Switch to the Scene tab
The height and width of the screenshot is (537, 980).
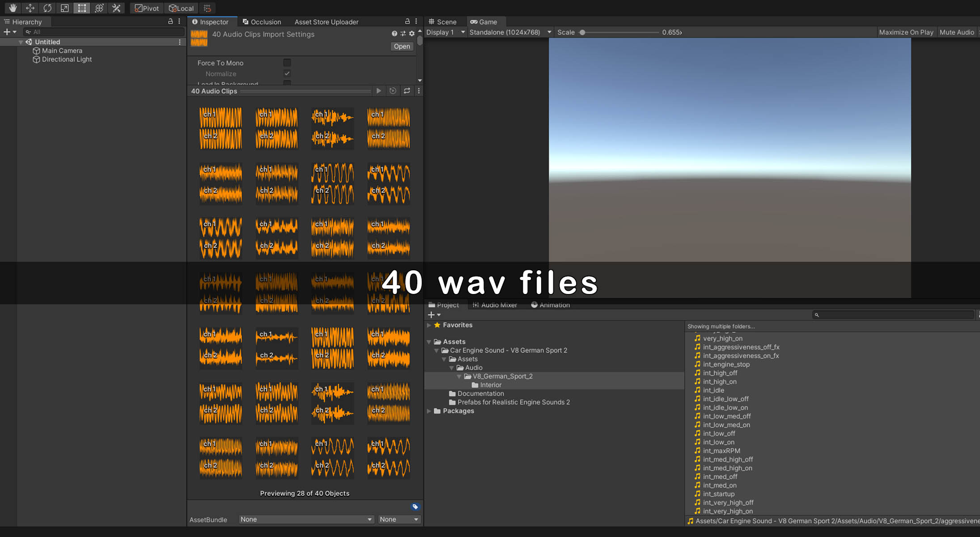point(443,21)
